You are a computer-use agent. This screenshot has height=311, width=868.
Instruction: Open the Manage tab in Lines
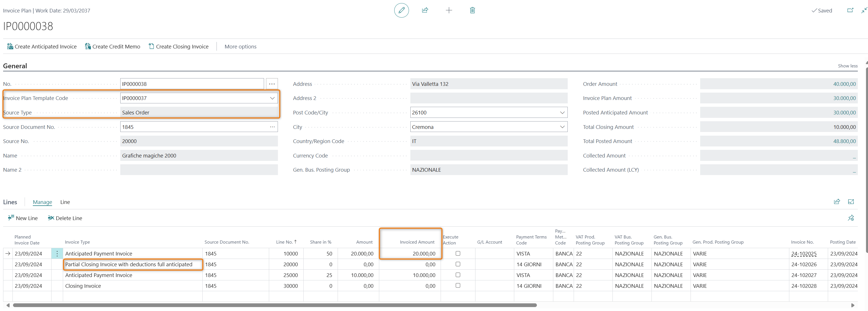pos(42,202)
